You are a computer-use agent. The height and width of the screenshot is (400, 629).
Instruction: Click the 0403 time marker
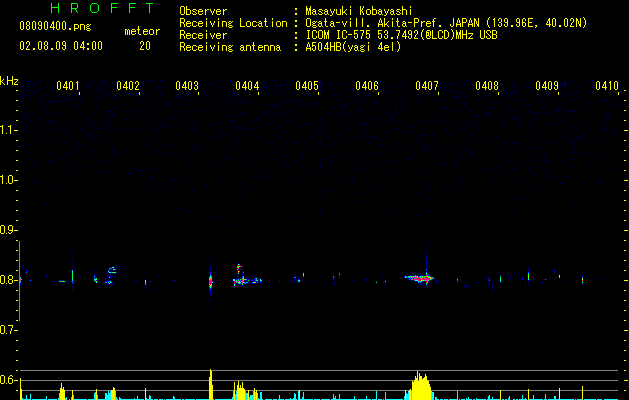(187, 85)
